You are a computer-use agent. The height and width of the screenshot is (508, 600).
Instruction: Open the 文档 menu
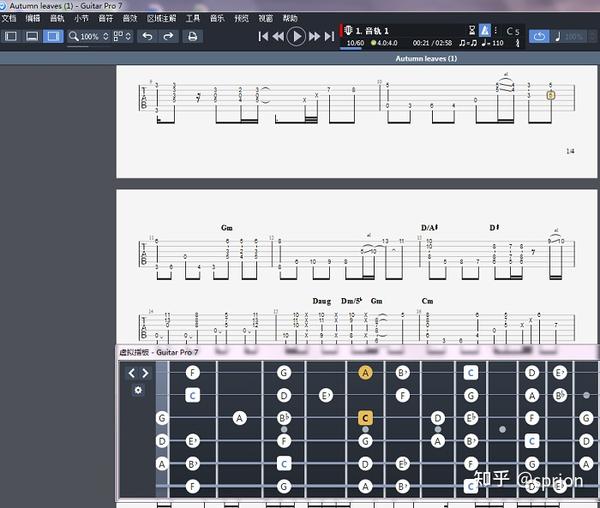(x=9, y=18)
